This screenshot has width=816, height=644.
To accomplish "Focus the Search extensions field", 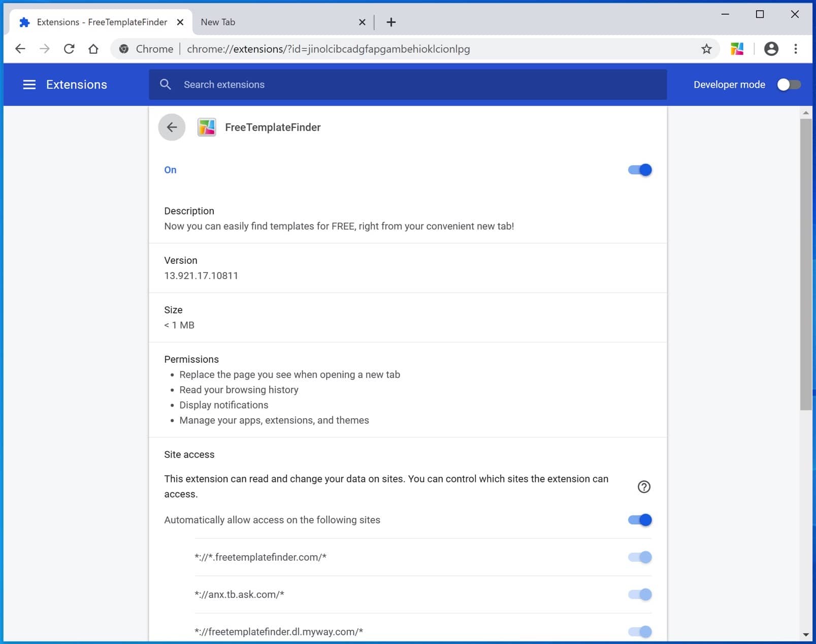I will [408, 84].
